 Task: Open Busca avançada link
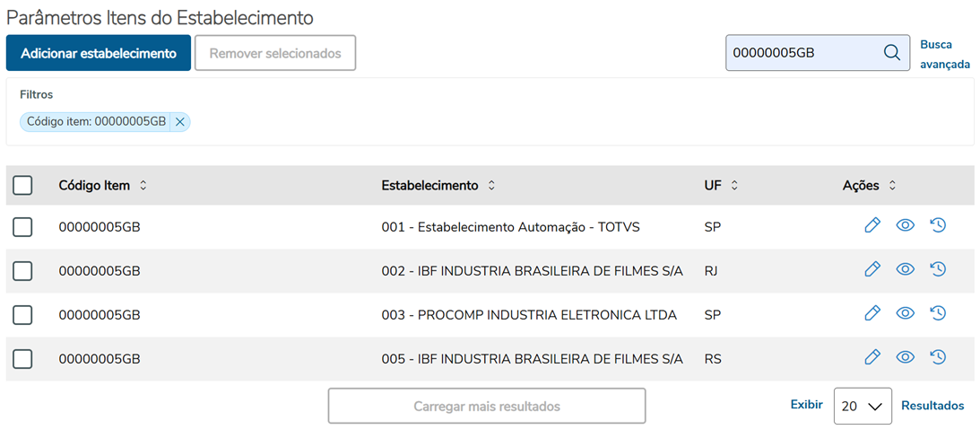944,54
